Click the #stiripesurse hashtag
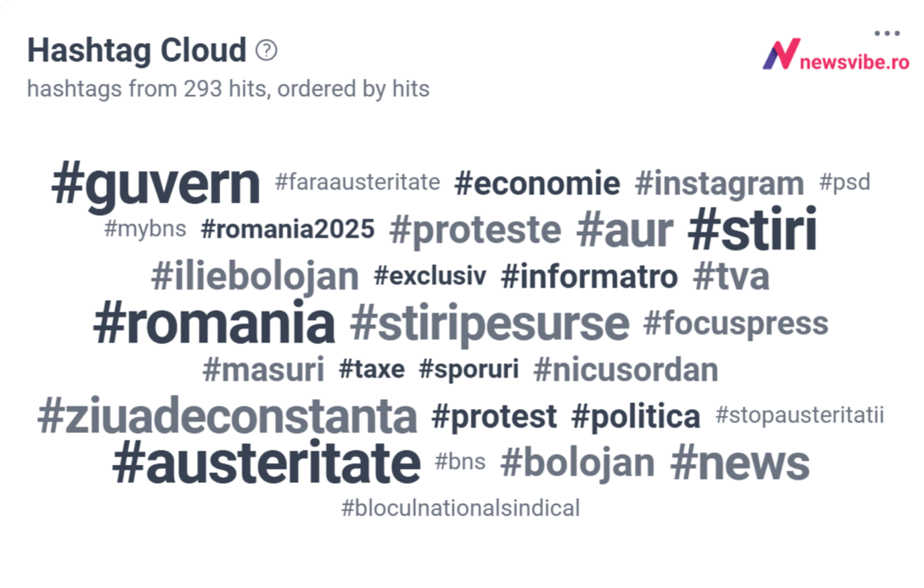924x588 pixels. click(489, 323)
